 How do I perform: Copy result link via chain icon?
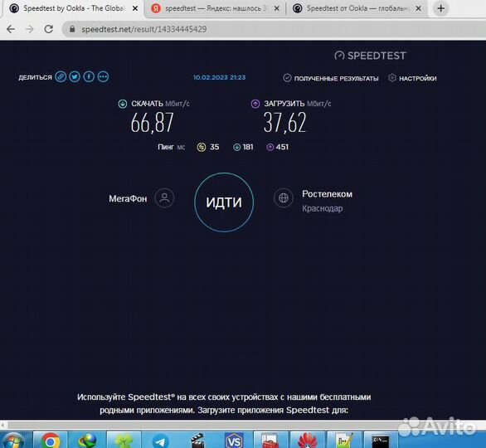pos(61,76)
